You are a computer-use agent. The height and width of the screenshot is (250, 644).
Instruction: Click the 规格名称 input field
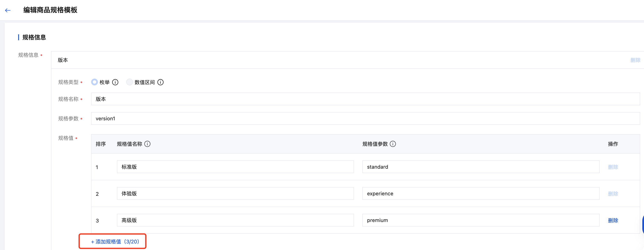pos(365,99)
